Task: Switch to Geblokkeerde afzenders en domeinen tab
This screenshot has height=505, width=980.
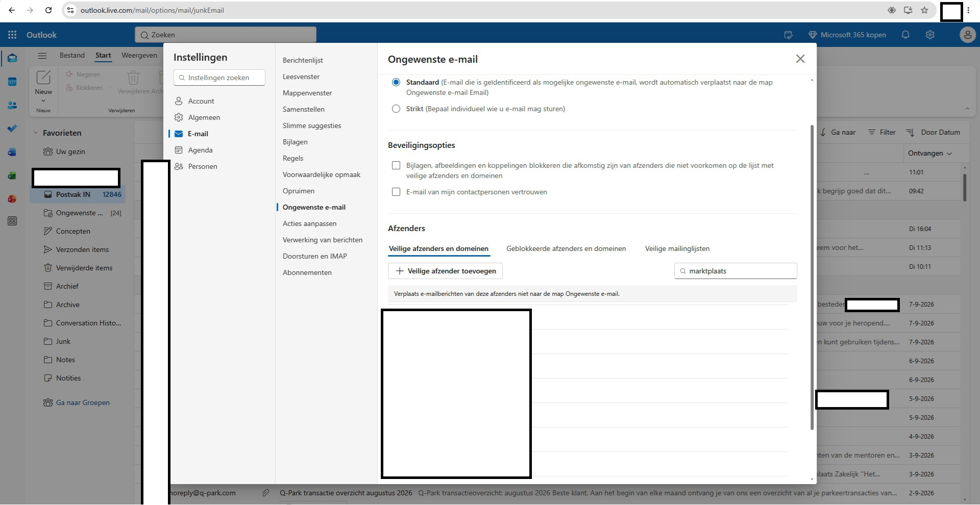Action: click(x=566, y=248)
